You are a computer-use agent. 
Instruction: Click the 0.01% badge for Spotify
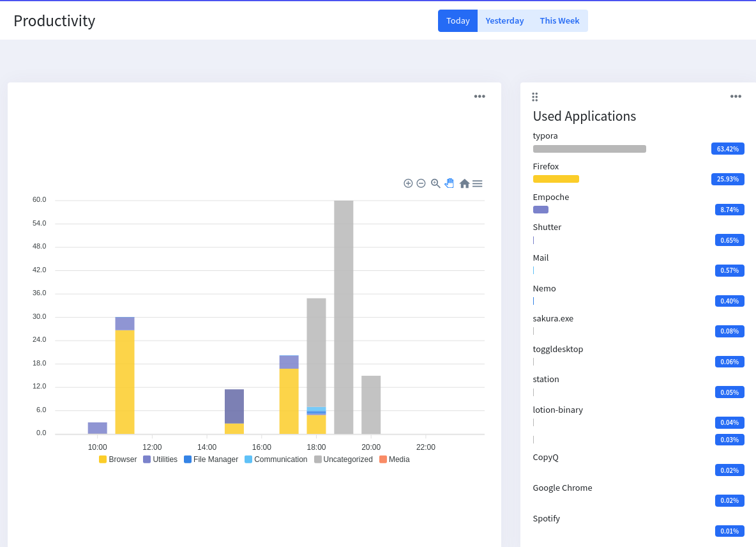click(729, 531)
